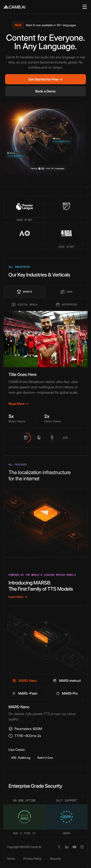Image resolution: width=91 pixels, height=868 pixels.
Task: Select NBA logo in carousel
Action: (52, 437)
